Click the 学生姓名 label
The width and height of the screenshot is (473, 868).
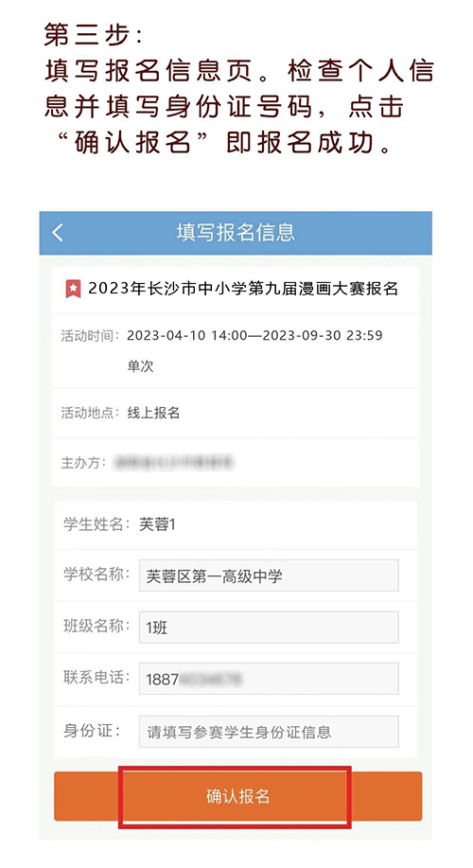[96, 524]
